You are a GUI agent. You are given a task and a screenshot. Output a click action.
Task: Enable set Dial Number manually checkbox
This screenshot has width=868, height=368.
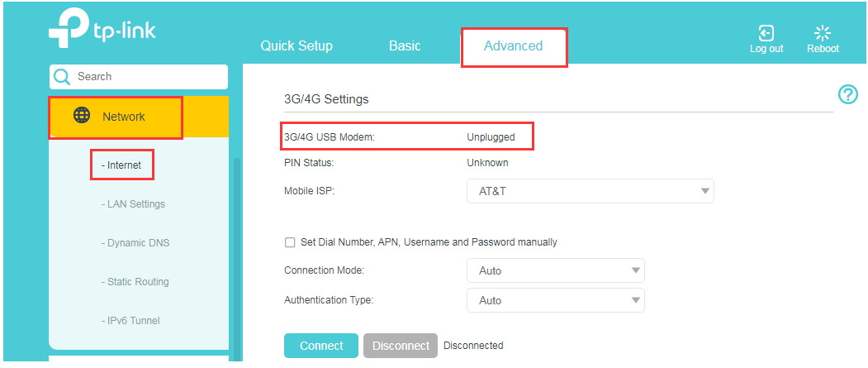pos(290,242)
